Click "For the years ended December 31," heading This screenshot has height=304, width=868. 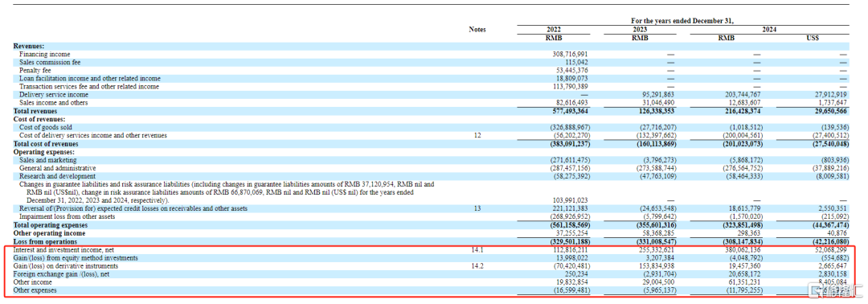pos(682,21)
